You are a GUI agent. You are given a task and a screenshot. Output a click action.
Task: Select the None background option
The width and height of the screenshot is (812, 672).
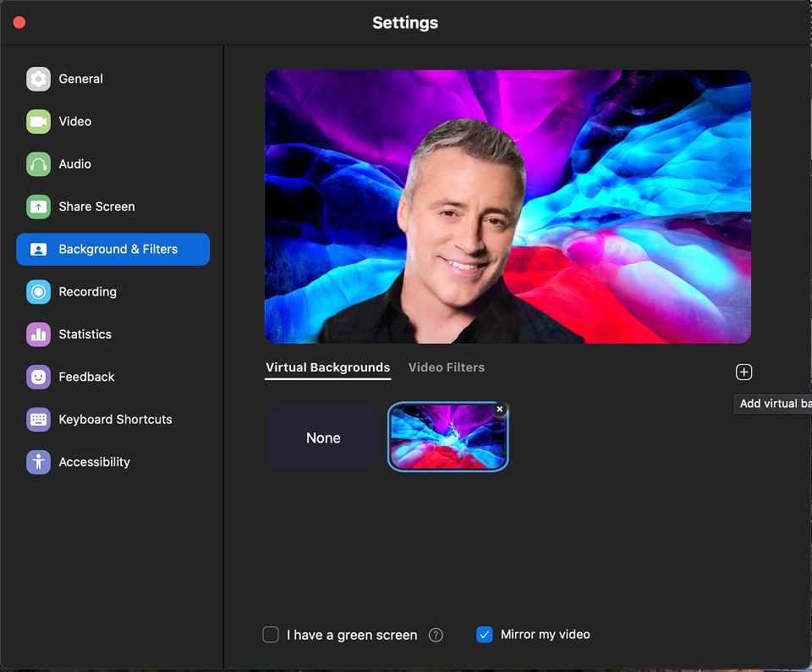pos(324,438)
